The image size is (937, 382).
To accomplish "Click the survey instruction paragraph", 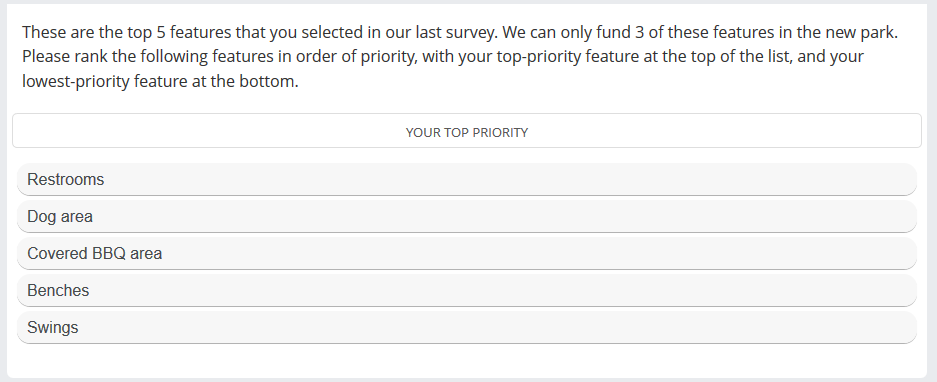I will tap(460, 56).
